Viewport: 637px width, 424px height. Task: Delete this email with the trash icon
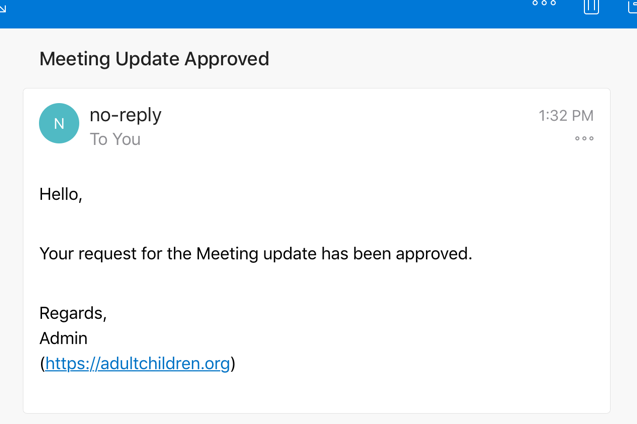(x=591, y=6)
